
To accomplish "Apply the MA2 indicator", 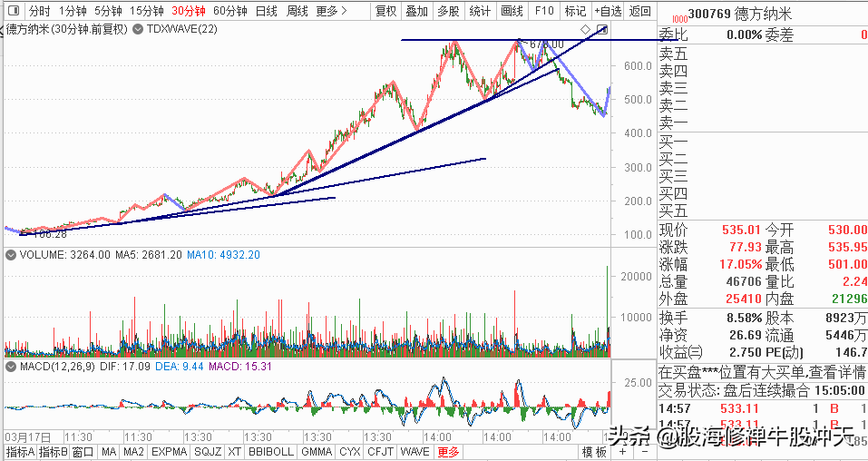I will [133, 452].
